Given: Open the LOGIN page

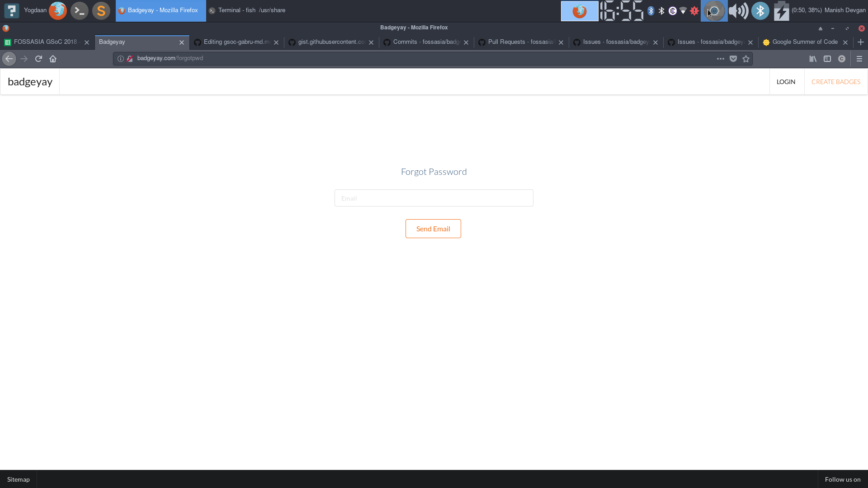Looking at the screenshot, I should click(x=786, y=82).
